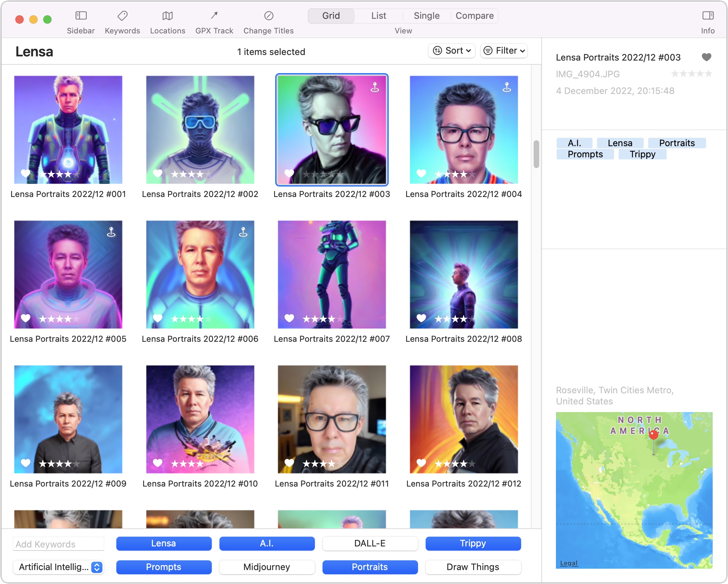Open the Sort dropdown
728x584 pixels.
coord(452,51)
